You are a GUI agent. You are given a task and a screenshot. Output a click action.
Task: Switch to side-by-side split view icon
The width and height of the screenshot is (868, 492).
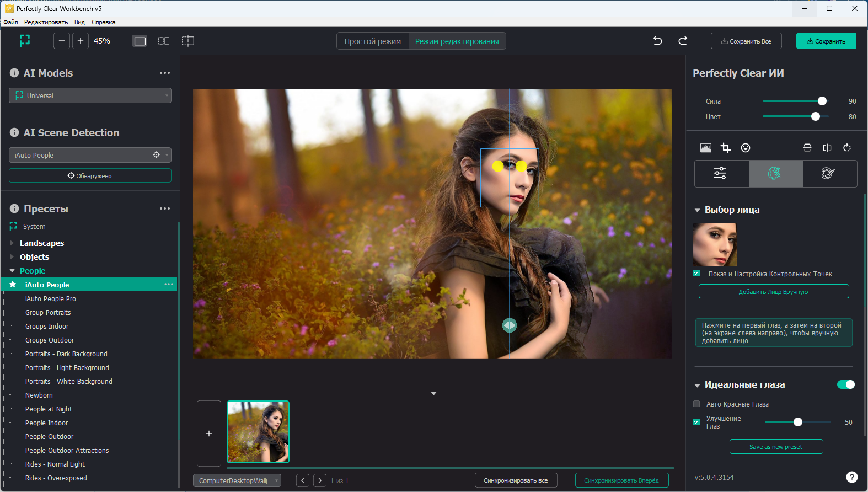click(x=164, y=41)
